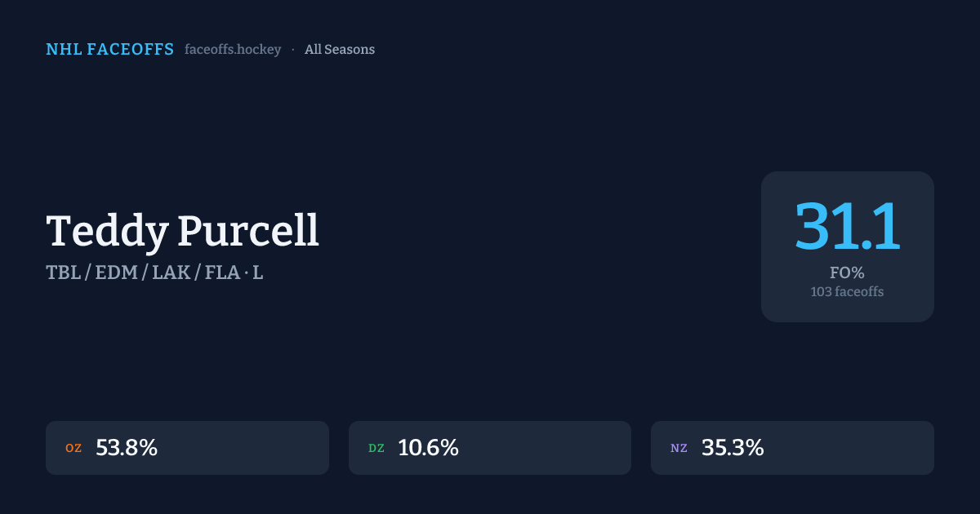Click the top padding of the 31.1 stat card
Image resolution: width=980 pixels, height=514 pixels.
847,182
